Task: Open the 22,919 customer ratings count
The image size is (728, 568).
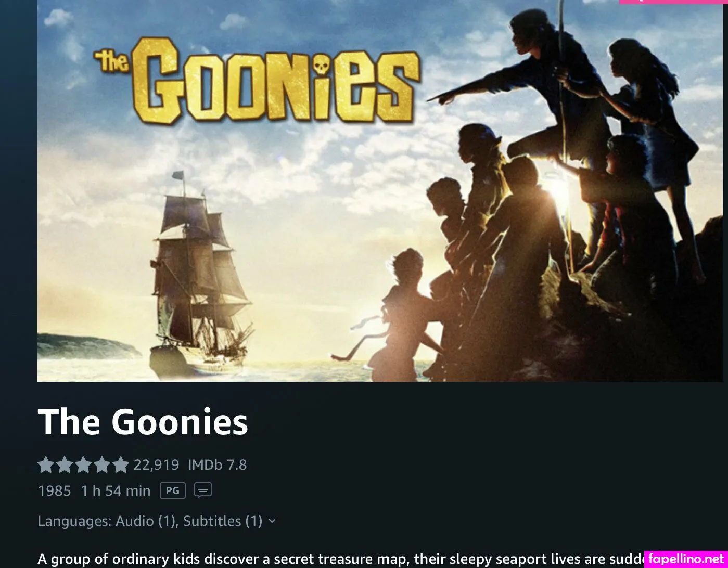Action: [156, 464]
